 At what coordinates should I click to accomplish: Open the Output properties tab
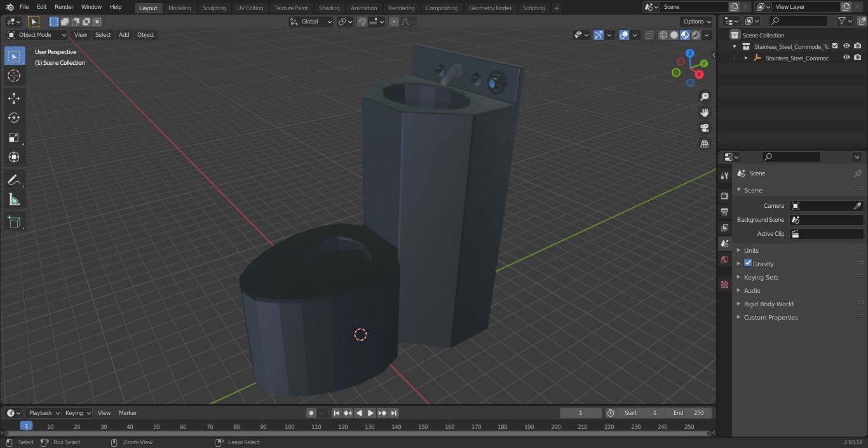pyautogui.click(x=724, y=212)
